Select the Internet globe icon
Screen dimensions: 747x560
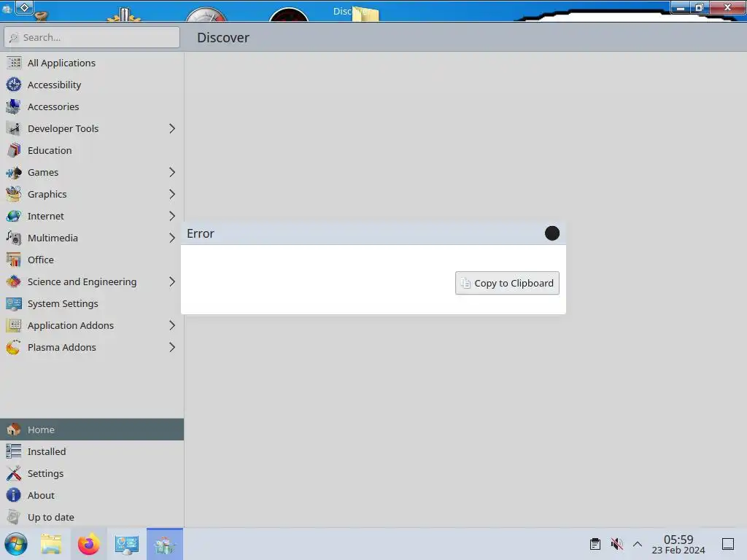[14, 216]
